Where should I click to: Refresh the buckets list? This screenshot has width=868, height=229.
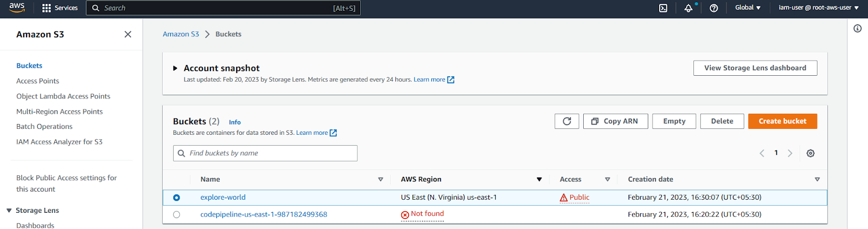[x=567, y=121]
